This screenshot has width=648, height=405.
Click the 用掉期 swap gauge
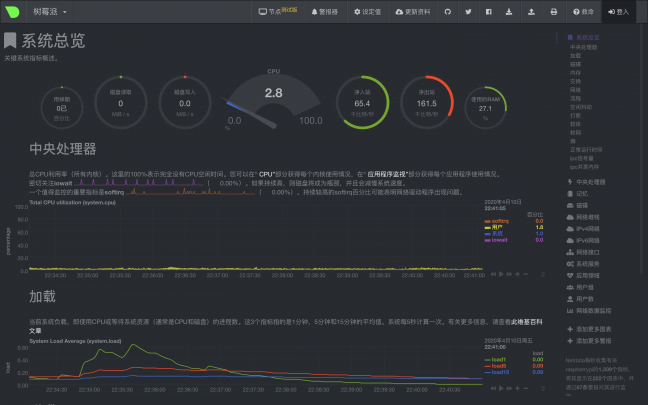tap(62, 108)
